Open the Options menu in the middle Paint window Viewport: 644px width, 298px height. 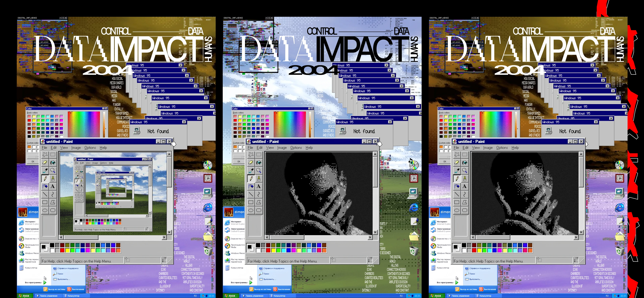(x=296, y=148)
